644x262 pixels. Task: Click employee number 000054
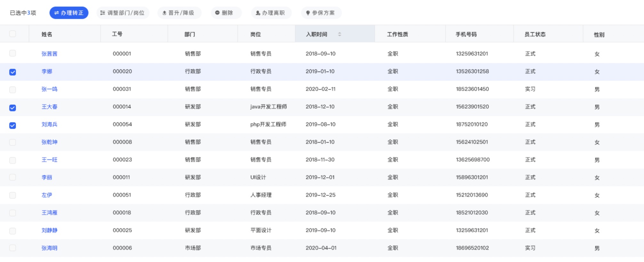click(122, 124)
